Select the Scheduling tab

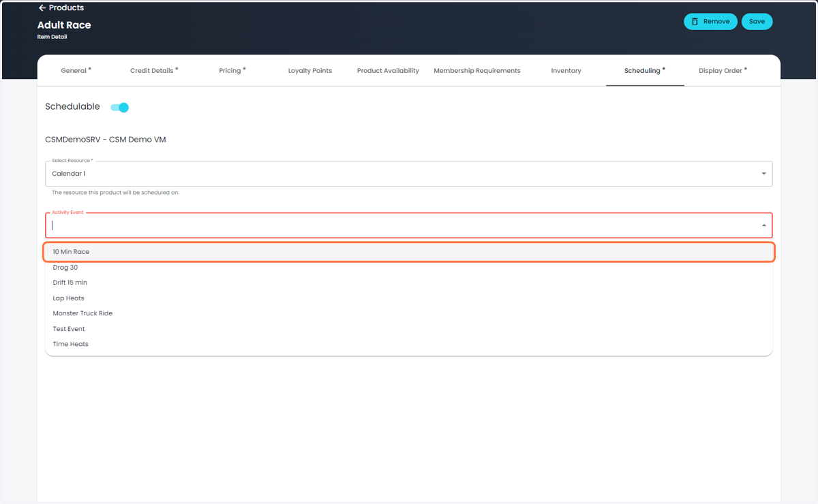(x=645, y=70)
